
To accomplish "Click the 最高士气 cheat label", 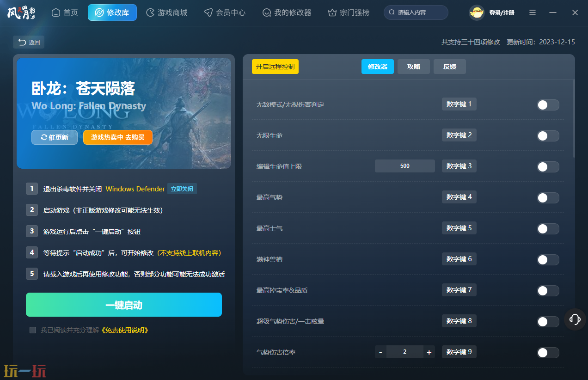I will pos(269,229).
